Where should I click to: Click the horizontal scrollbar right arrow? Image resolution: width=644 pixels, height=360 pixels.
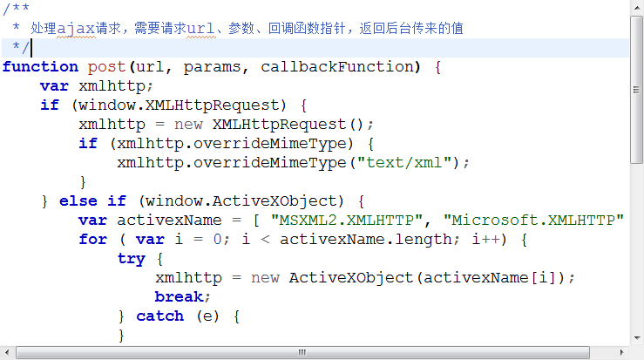[x=621, y=353]
